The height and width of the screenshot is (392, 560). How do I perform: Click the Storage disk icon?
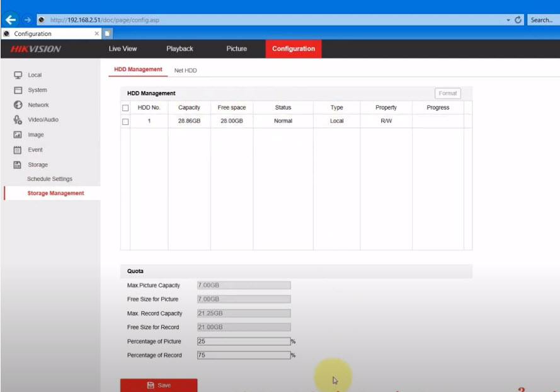coord(18,164)
